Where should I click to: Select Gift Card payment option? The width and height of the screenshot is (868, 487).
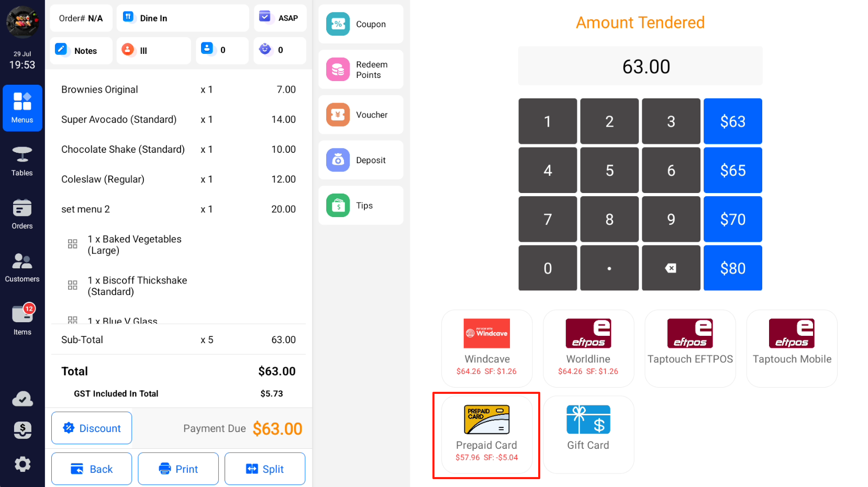click(588, 435)
